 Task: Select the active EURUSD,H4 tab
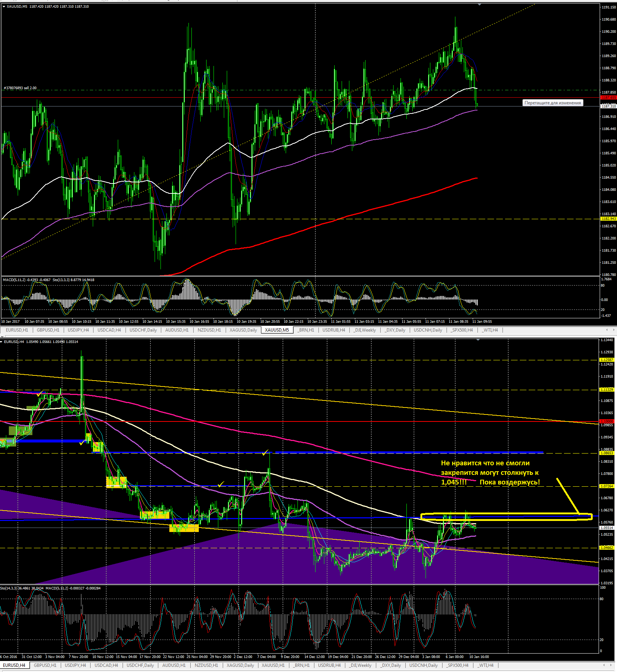click(14, 665)
